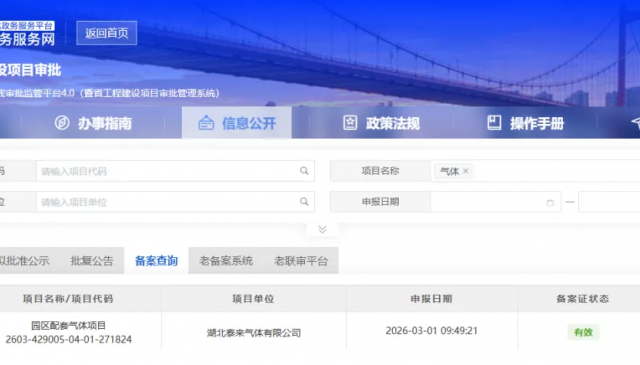Click the 申报日期 filter label

click(380, 201)
